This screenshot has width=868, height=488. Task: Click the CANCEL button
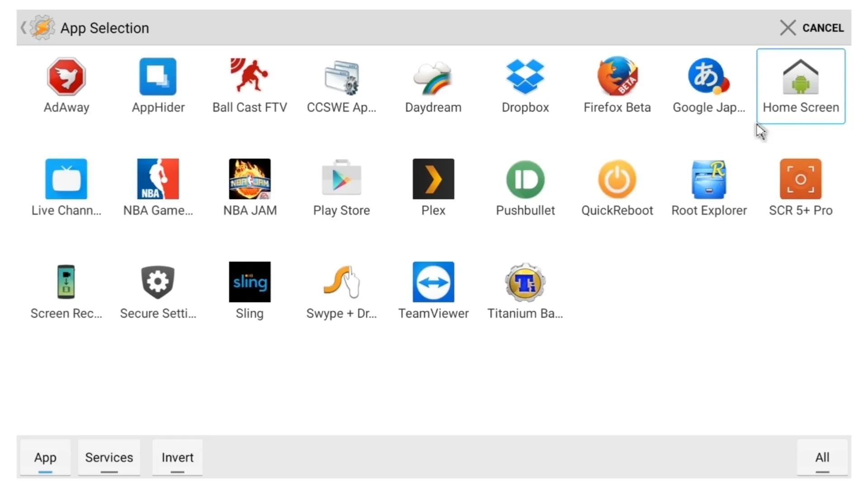(x=812, y=28)
